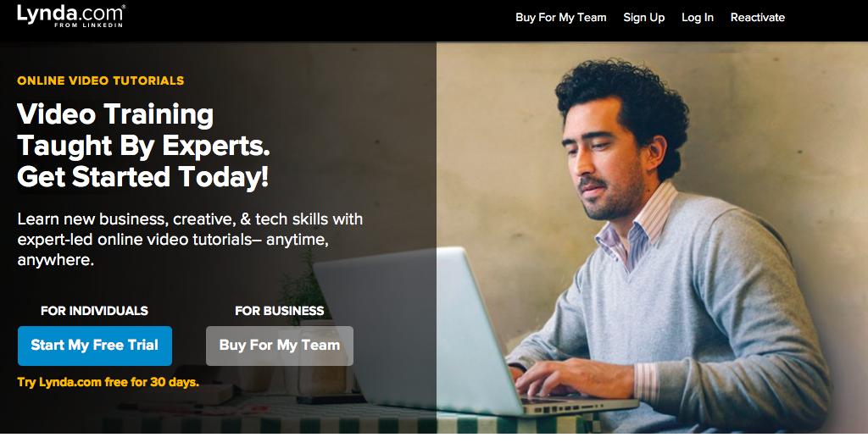Image resolution: width=868 pixels, height=443 pixels.
Task: Open the Sign Up nav link
Action: [644, 17]
